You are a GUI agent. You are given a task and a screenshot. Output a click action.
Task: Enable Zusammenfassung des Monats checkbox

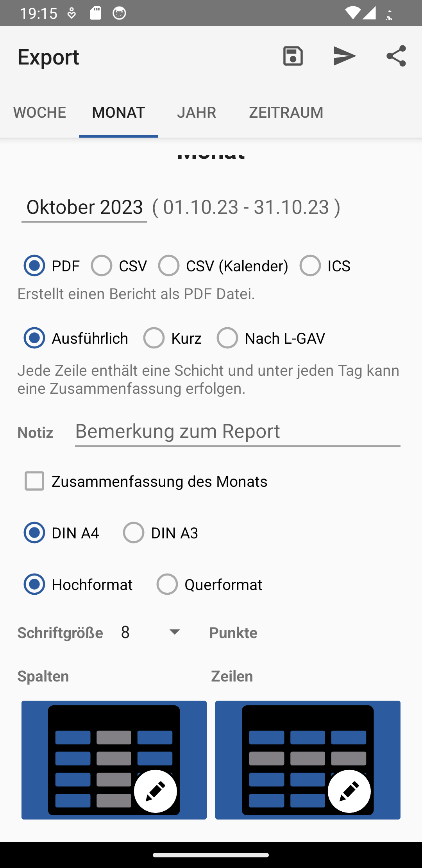click(x=34, y=481)
